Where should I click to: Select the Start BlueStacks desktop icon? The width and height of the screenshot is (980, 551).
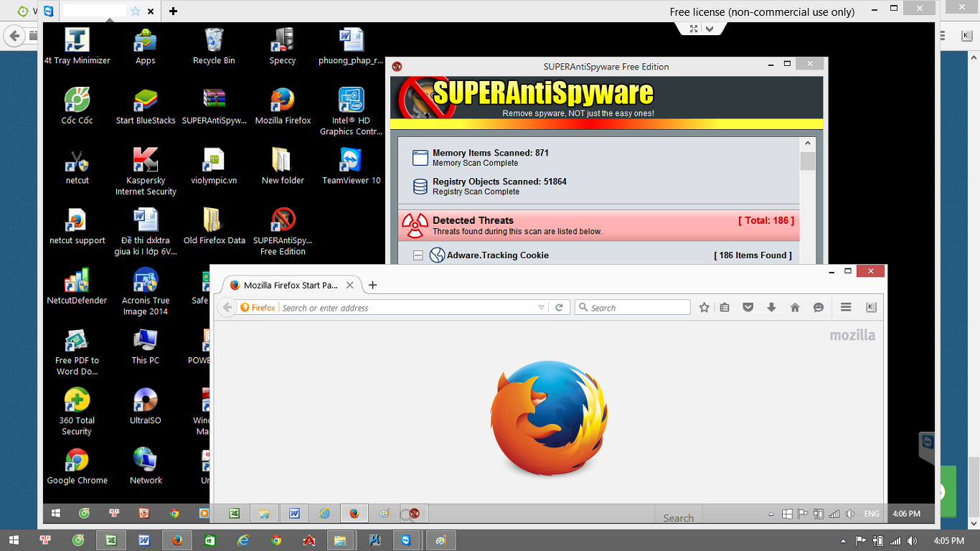pyautogui.click(x=146, y=106)
